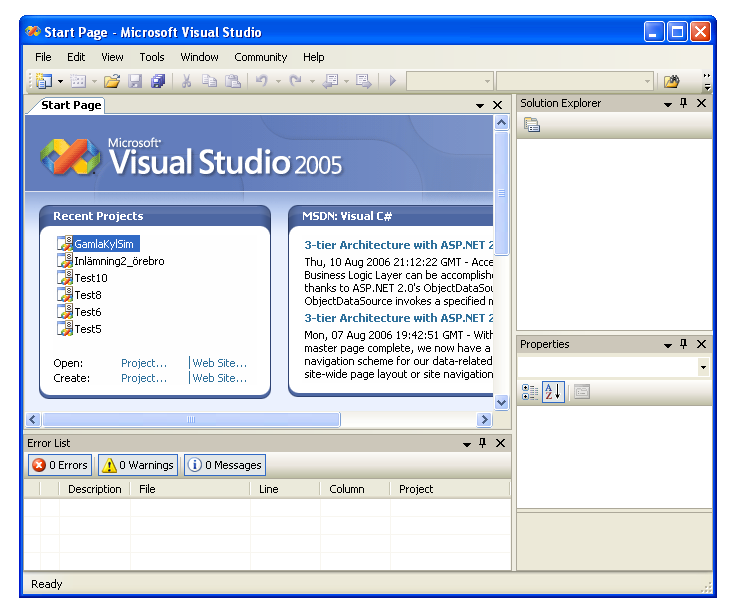
Task: Open the Window menu
Action: [x=199, y=57]
